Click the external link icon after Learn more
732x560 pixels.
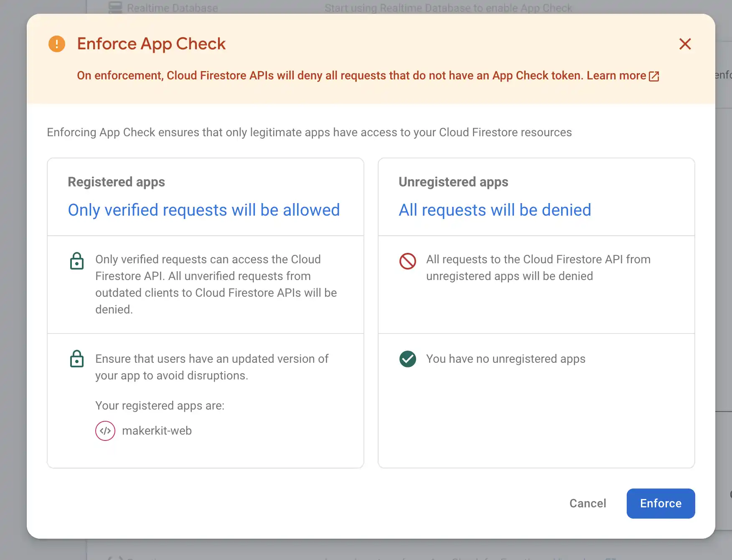point(654,76)
